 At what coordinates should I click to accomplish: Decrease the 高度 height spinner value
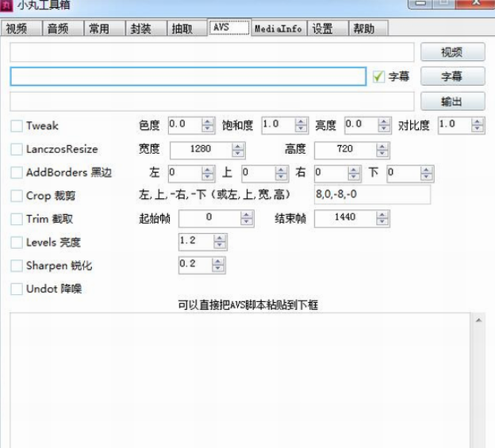(383, 153)
